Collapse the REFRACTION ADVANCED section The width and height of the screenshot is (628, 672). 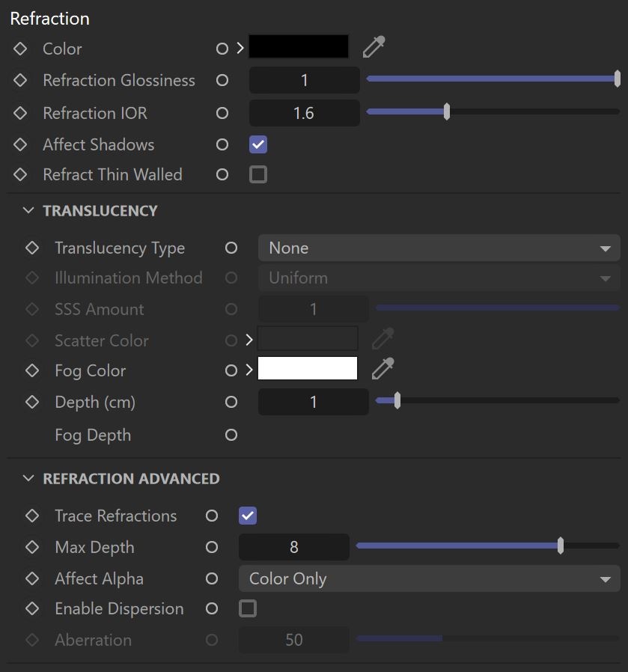click(28, 478)
